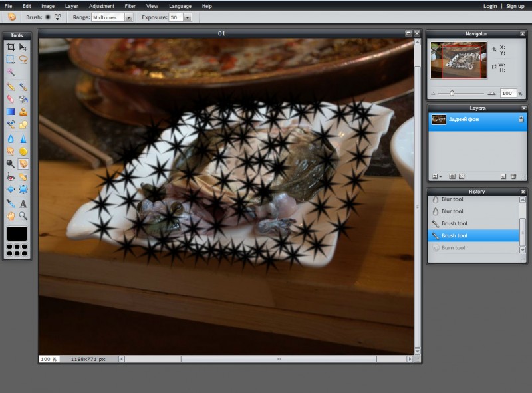Click the Login link
The width and height of the screenshot is (532, 393).
[x=490, y=6]
